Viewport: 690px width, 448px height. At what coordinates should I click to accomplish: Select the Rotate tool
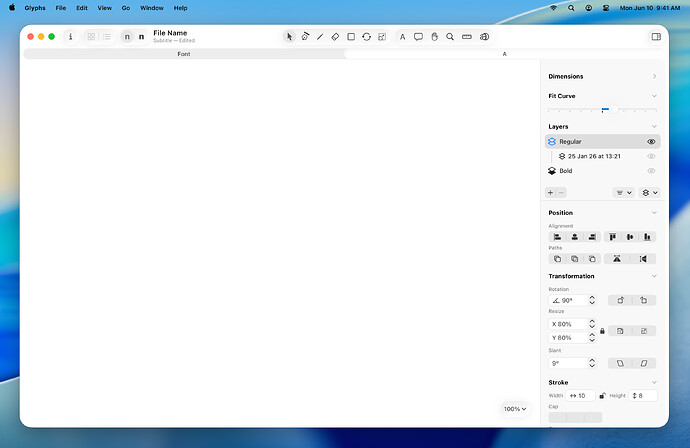coord(366,37)
